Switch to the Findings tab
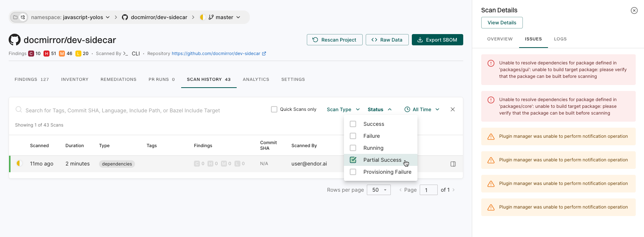This screenshot has height=237, width=644. point(32,79)
